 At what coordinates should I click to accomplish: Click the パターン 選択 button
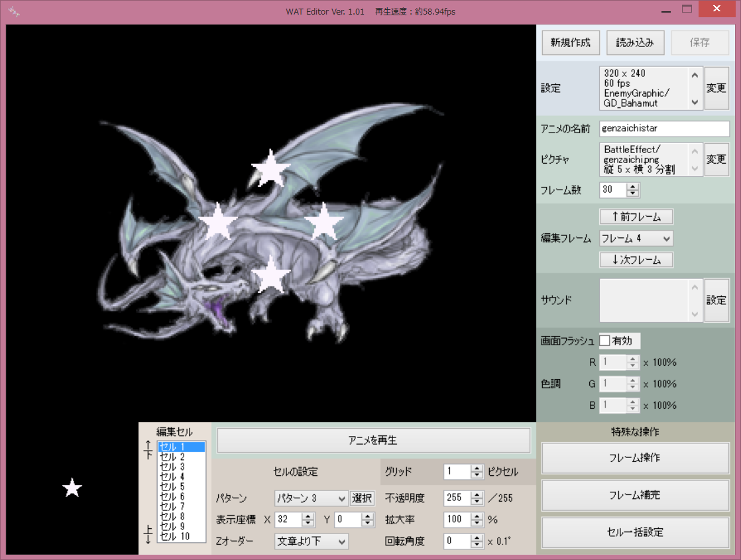point(362,498)
